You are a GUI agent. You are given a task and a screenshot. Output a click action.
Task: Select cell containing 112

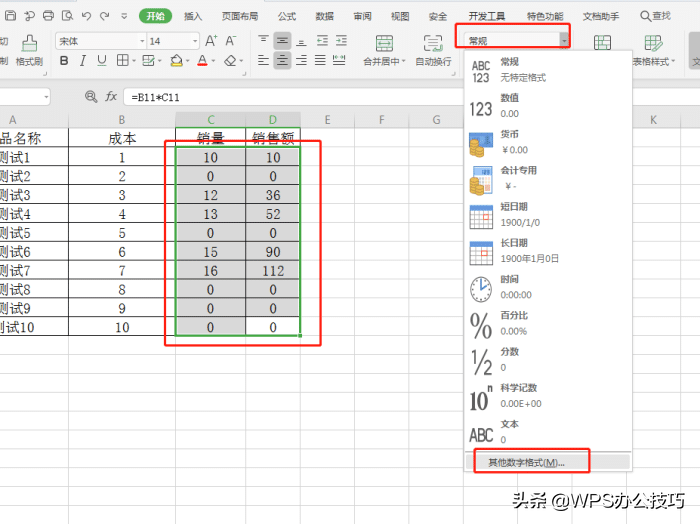pyautogui.click(x=273, y=270)
